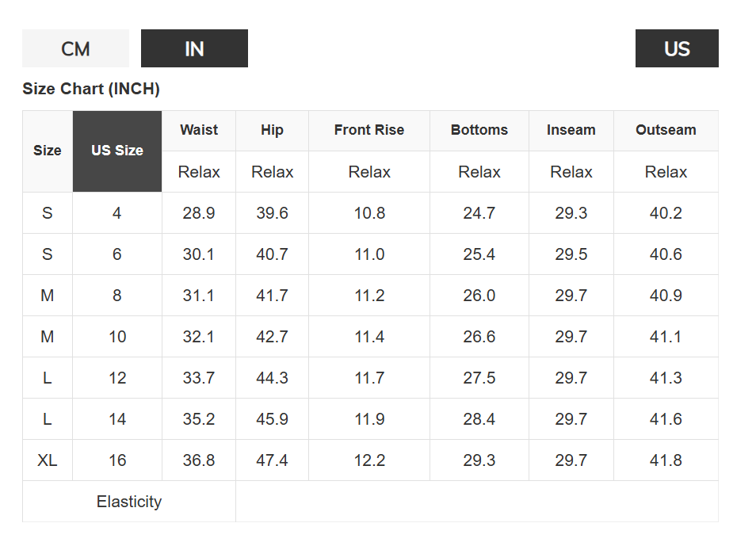
Task: Select the XL size row label
Action: [x=48, y=460]
